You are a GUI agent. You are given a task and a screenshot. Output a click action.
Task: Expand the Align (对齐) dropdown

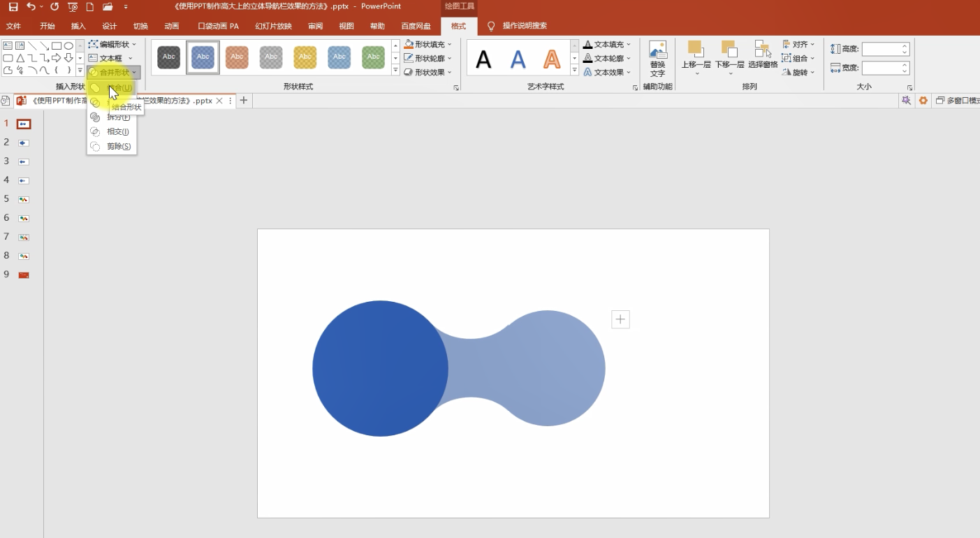tap(798, 45)
